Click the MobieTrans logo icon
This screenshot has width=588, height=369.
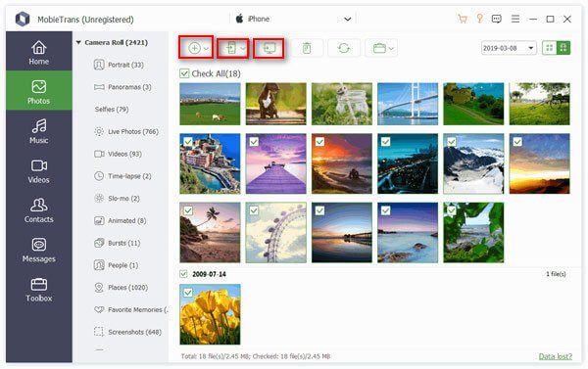23,19
